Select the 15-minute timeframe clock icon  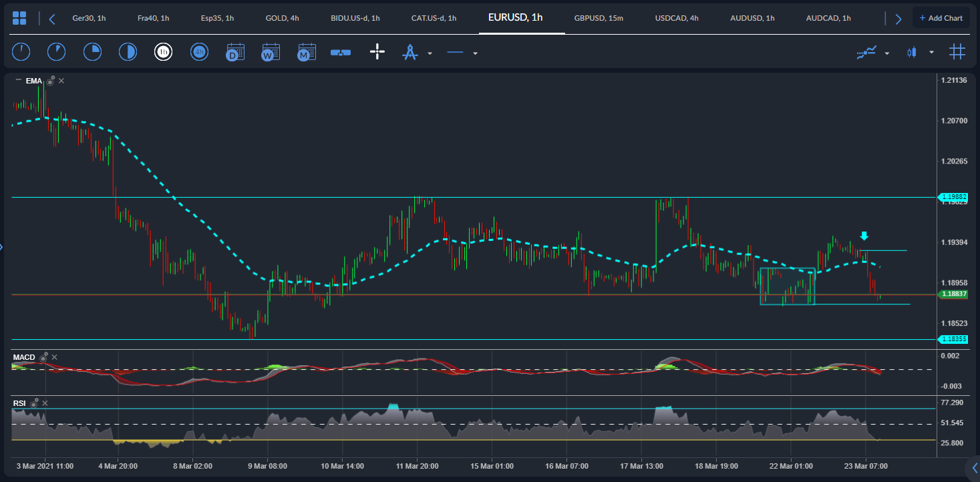(92, 51)
